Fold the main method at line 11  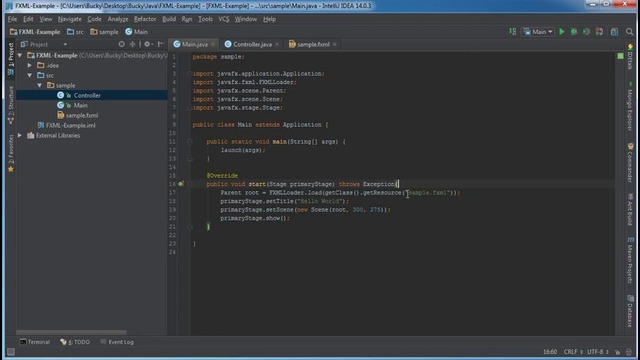[x=190, y=142]
